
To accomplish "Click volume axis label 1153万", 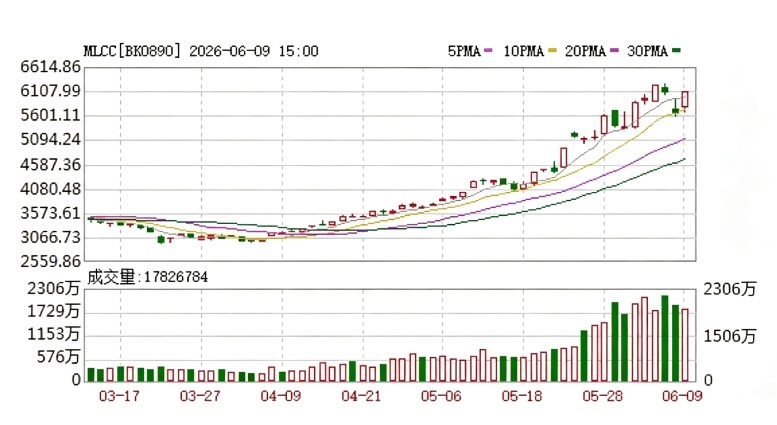I will (x=54, y=334).
